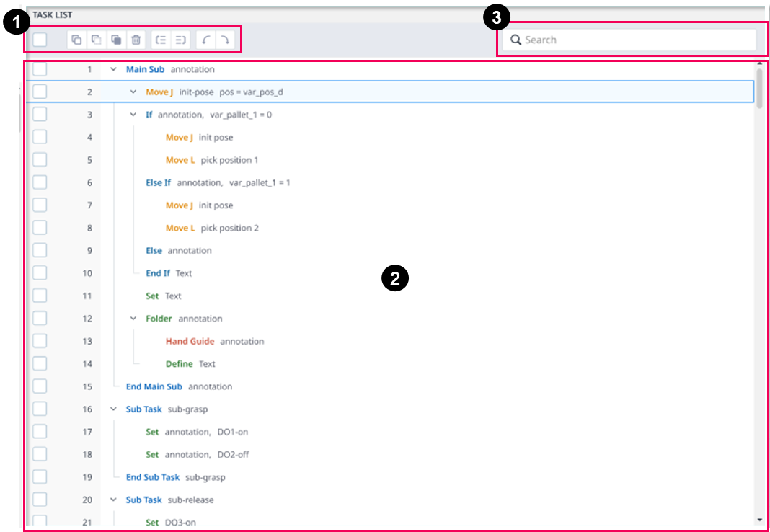The width and height of the screenshot is (770, 532).
Task: Check the box for line 17 Set DO1-on
Action: [x=39, y=431]
